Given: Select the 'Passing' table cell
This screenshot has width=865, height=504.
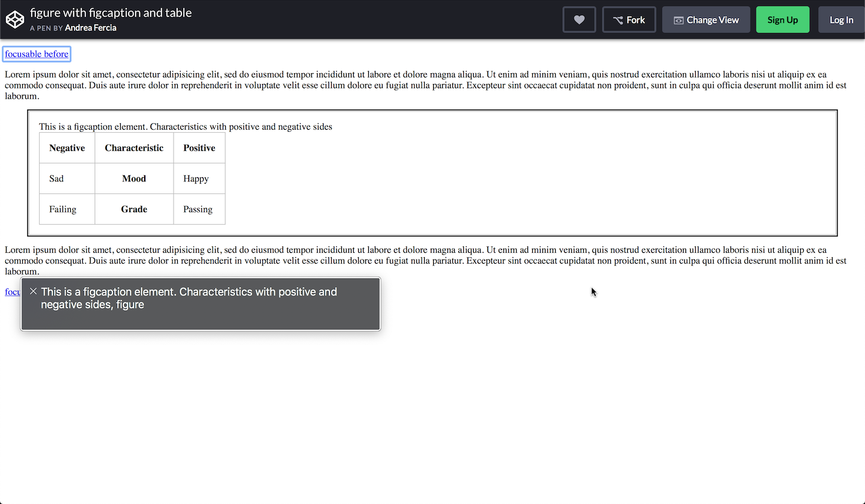Looking at the screenshot, I should tap(199, 209).
